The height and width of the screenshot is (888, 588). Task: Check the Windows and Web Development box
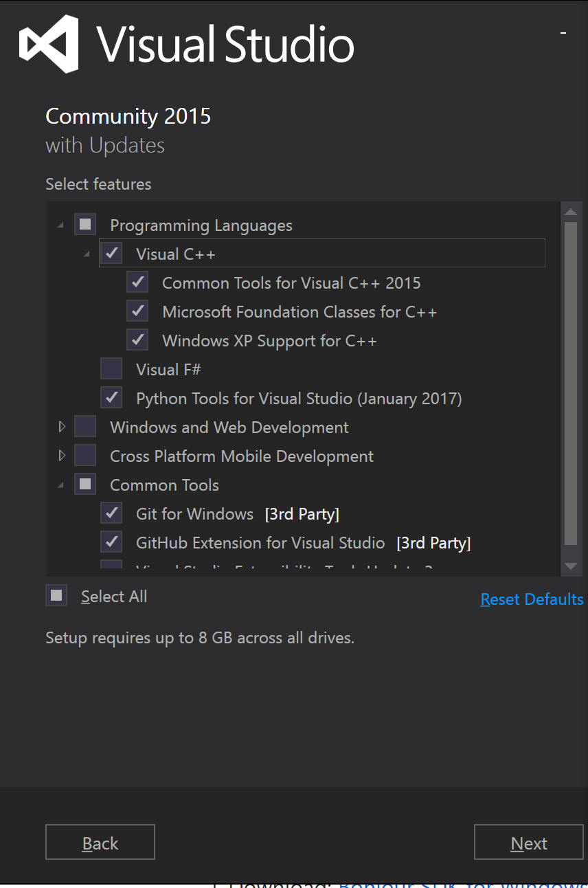tap(85, 427)
